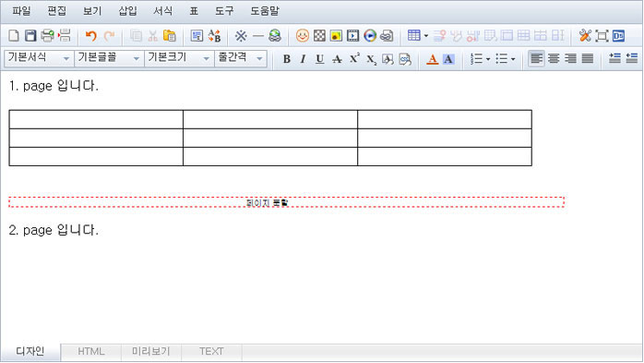The height and width of the screenshot is (363, 644).
Task: Click the checkered background icon
Action: point(319,36)
